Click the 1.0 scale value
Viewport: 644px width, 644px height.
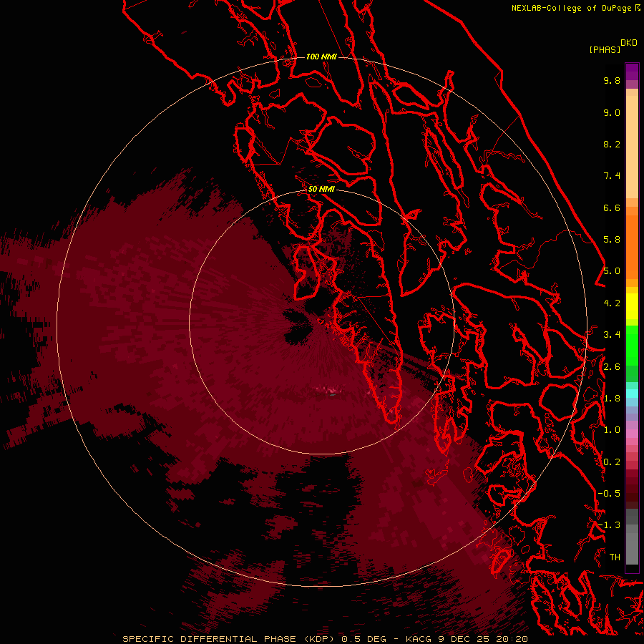coord(612,430)
